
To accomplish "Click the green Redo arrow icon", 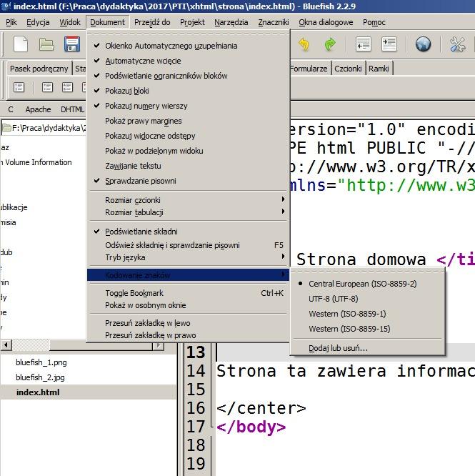I will point(330,44).
